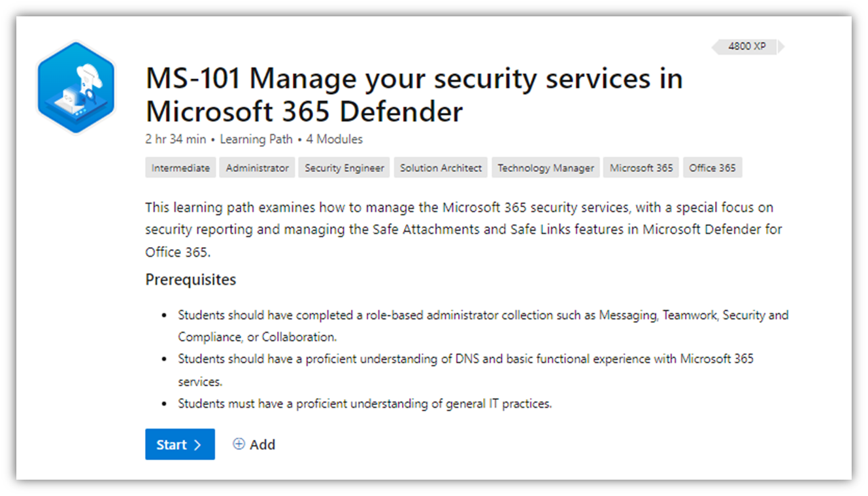This screenshot has height=496, width=868.
Task: Select the Technology Manager role tag
Action: [x=546, y=167]
